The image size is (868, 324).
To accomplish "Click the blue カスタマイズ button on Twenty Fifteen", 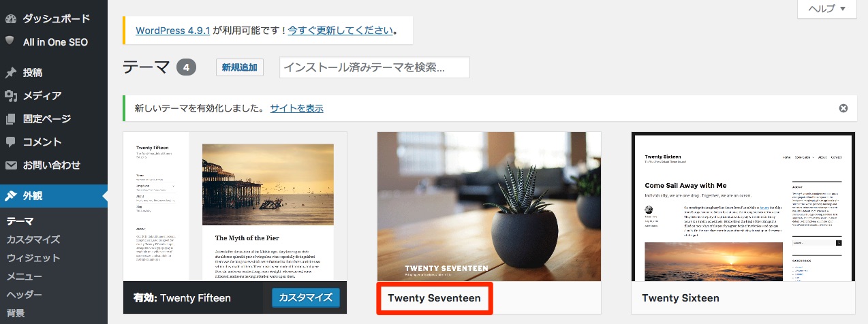I will click(305, 297).
